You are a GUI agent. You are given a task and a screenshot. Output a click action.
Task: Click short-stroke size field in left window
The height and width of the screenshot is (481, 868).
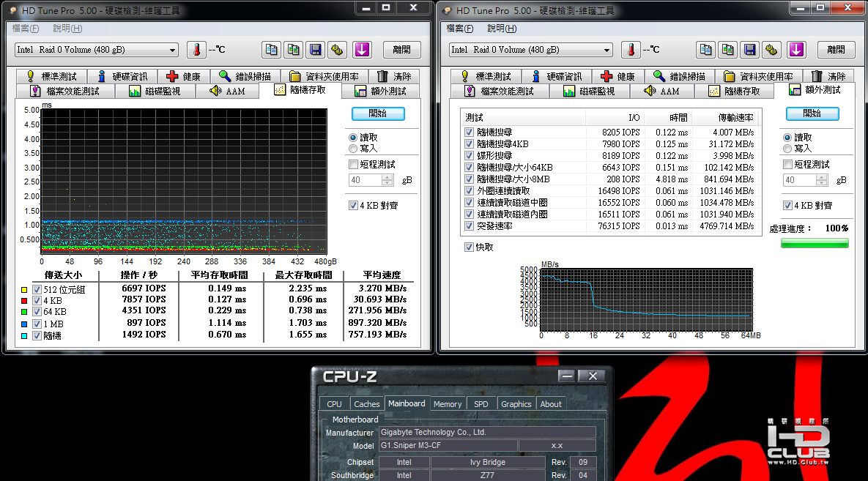(x=366, y=180)
